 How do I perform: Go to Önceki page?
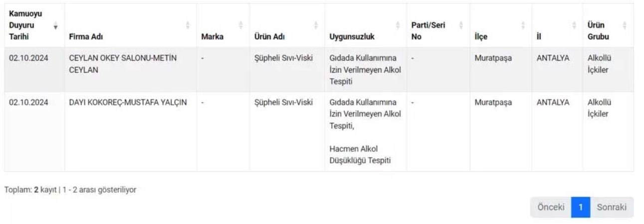tap(551, 207)
